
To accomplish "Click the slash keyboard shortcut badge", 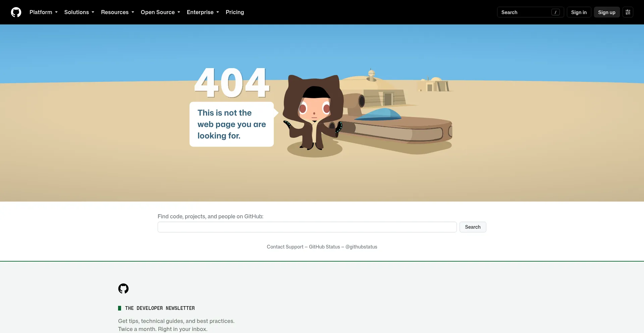I will click(555, 12).
